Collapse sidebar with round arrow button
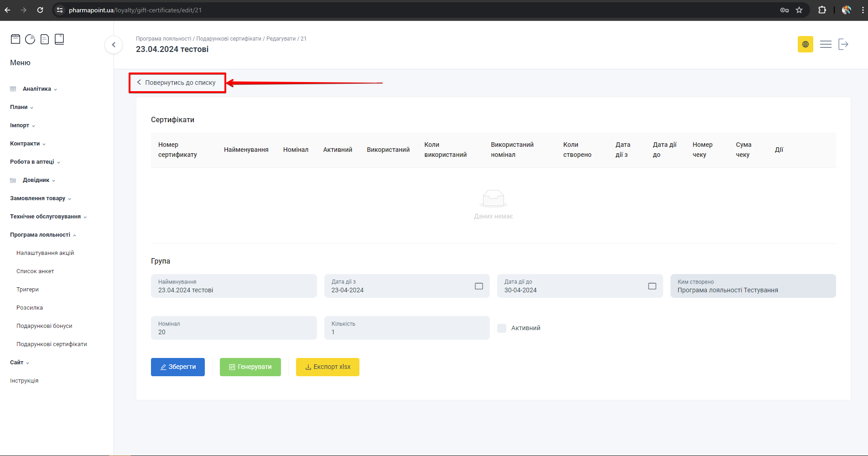 [114, 45]
